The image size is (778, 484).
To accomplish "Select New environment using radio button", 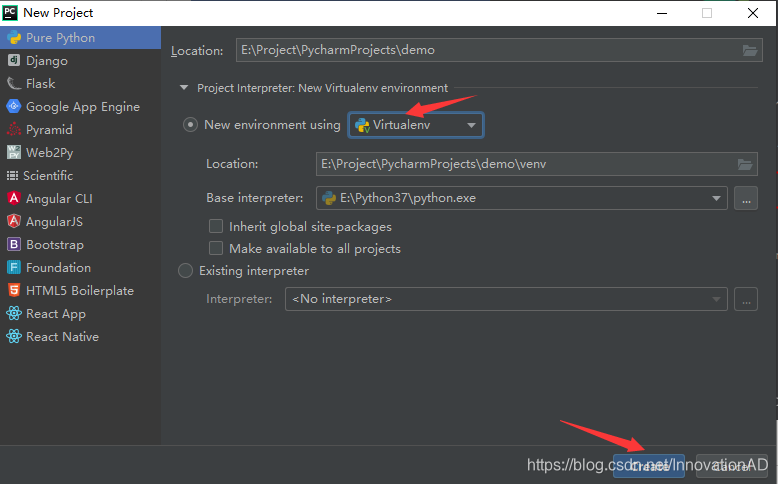I will click(x=191, y=125).
